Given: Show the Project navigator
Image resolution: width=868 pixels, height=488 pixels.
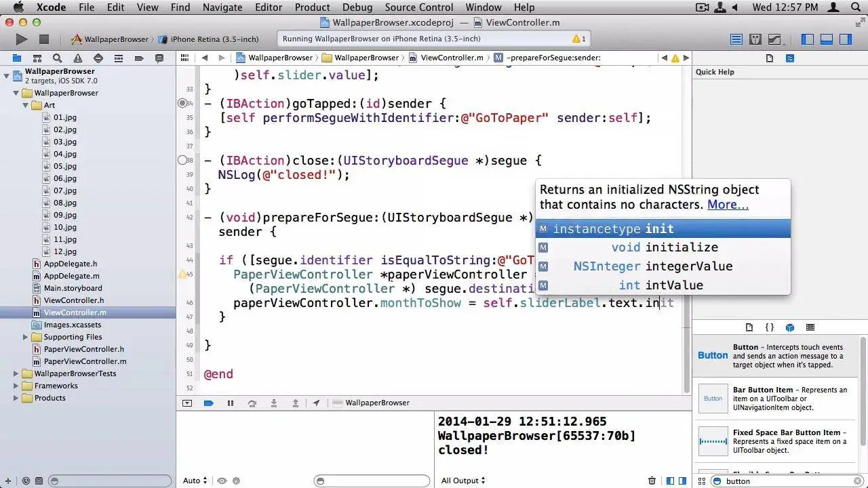Looking at the screenshot, I should pyautogui.click(x=17, y=58).
